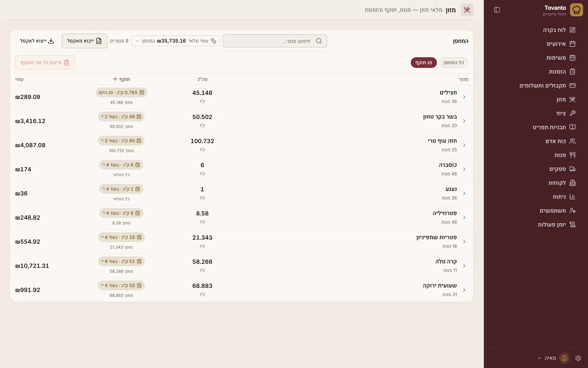Click the ייצוא לאקסל button
The height and width of the screenshot is (368, 588).
[x=37, y=41]
